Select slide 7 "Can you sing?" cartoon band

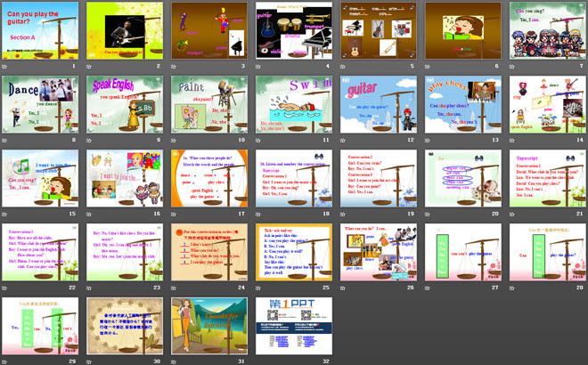[x=548, y=30]
